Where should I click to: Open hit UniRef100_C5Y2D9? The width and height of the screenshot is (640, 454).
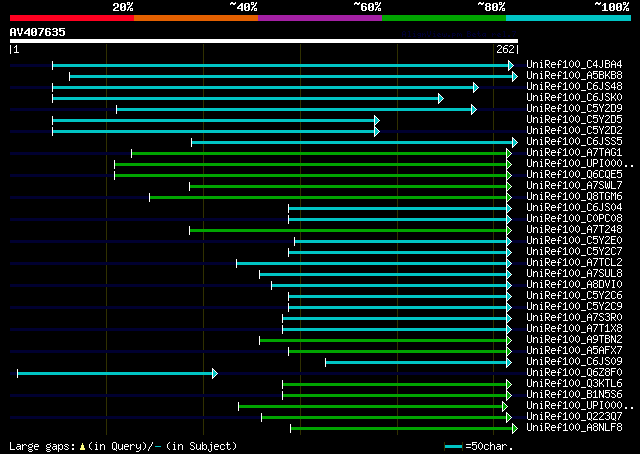coord(574,109)
